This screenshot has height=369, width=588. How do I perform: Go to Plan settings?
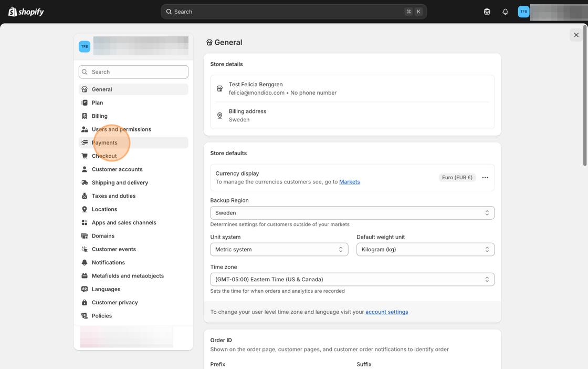133,102
